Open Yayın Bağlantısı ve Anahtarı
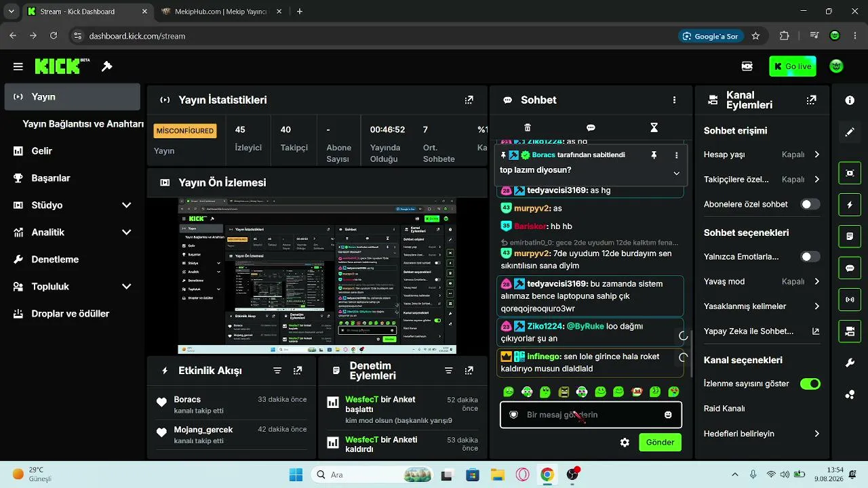868x488 pixels. pyautogui.click(x=83, y=124)
